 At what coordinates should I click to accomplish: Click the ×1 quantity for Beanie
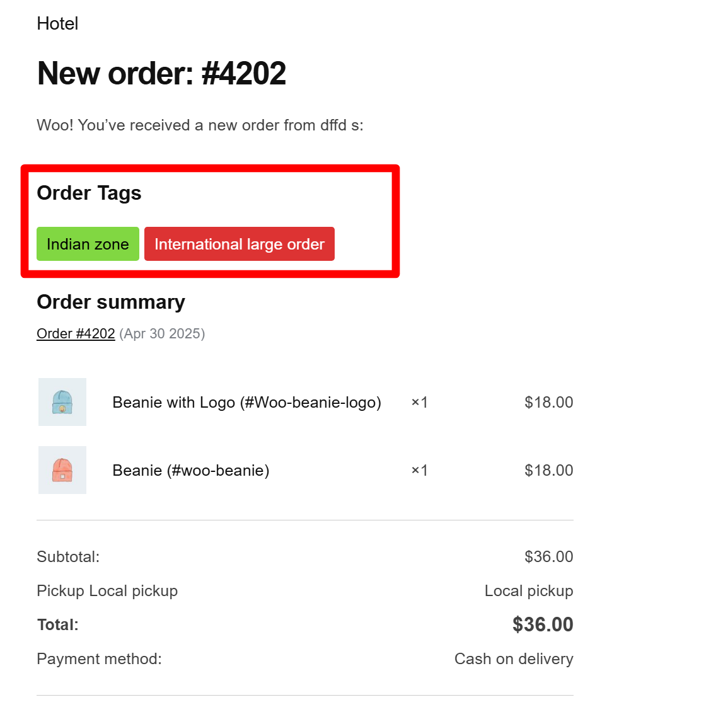[419, 470]
